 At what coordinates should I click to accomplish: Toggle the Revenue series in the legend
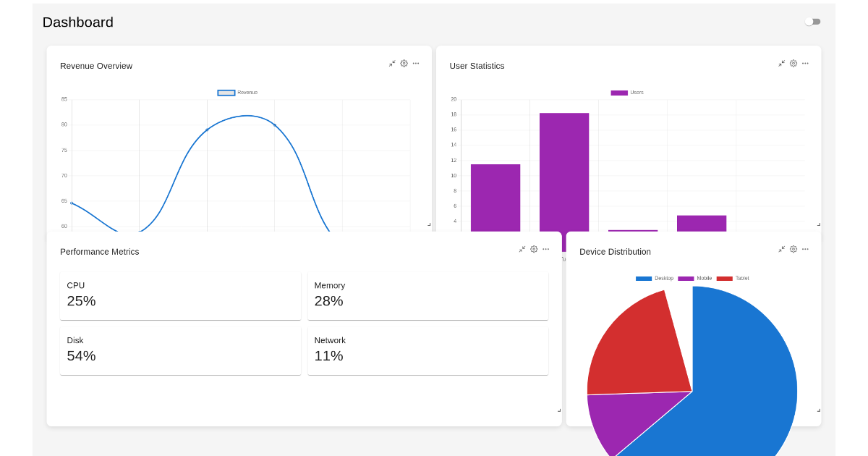point(237,92)
